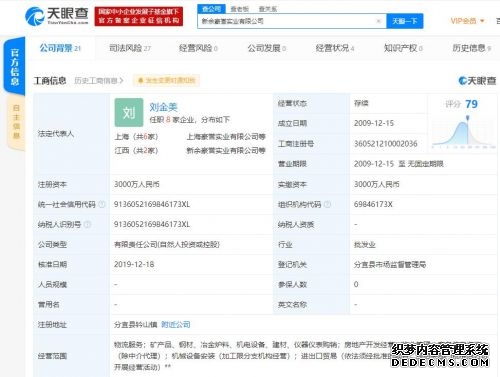Viewport: 500px width, 377px height.
Task: Click the 营业期限 value row
Action: click(x=399, y=164)
